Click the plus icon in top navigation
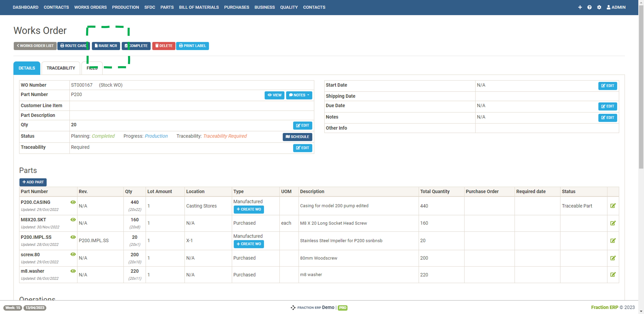This screenshot has height=314, width=644. (580, 7)
